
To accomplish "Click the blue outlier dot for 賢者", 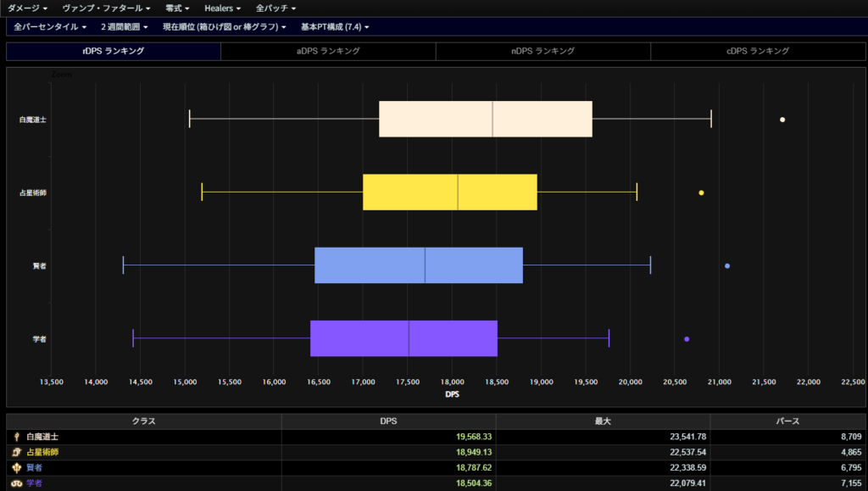I will tap(727, 266).
